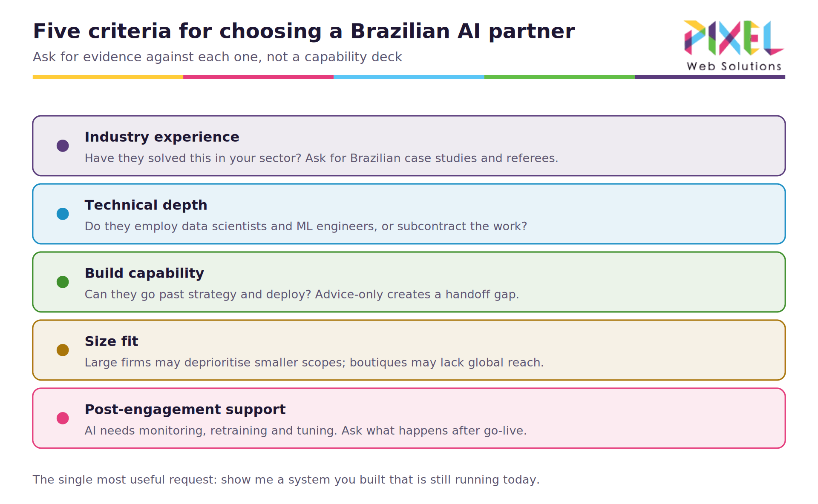Image resolution: width=818 pixels, height=504 pixels.
Task: Select the Post-engagement support heading
Action: pos(185,409)
